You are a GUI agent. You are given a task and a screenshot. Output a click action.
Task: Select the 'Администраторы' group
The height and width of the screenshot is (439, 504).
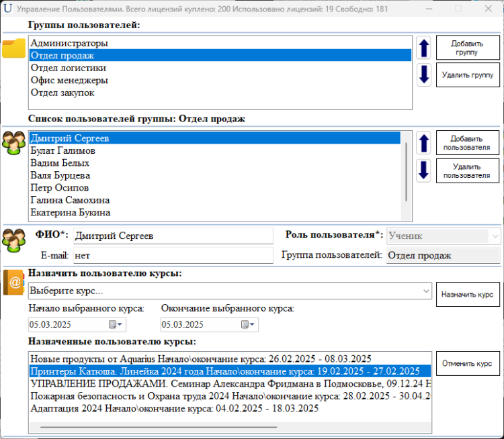(x=69, y=43)
